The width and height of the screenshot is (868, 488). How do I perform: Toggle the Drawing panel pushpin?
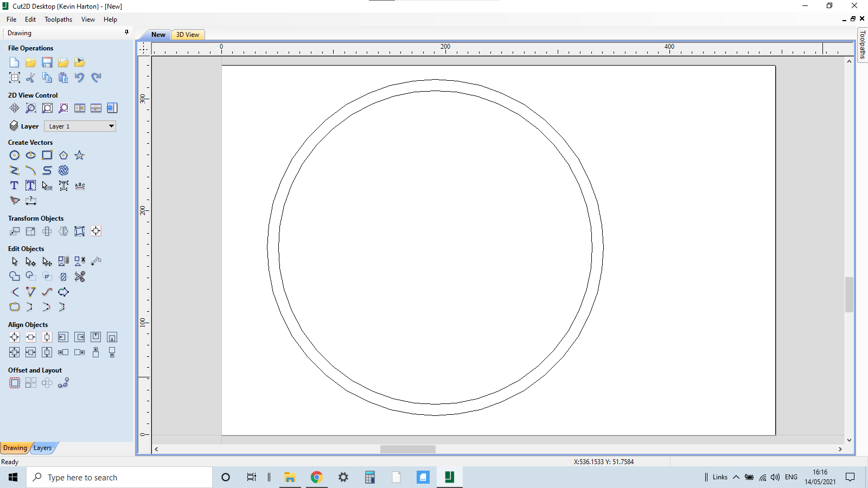point(126,33)
